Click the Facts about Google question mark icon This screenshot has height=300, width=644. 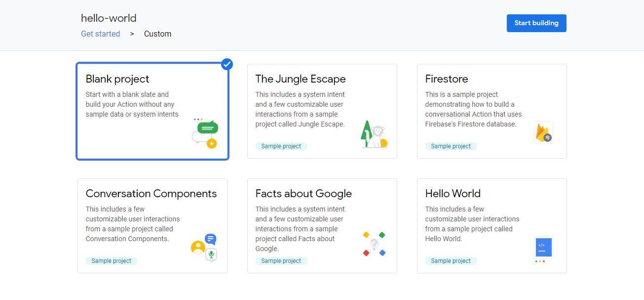tap(374, 244)
